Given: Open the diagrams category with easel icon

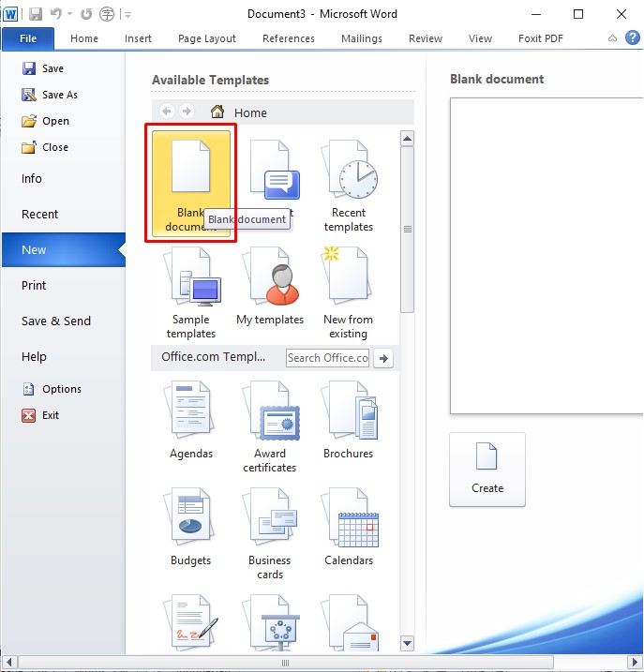Looking at the screenshot, I should (x=270, y=622).
